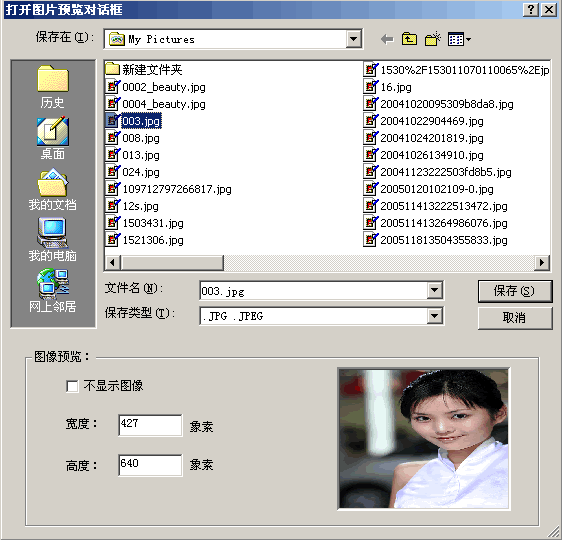Click the file list scroll right arrow
562x540 pixels.
[542, 263]
